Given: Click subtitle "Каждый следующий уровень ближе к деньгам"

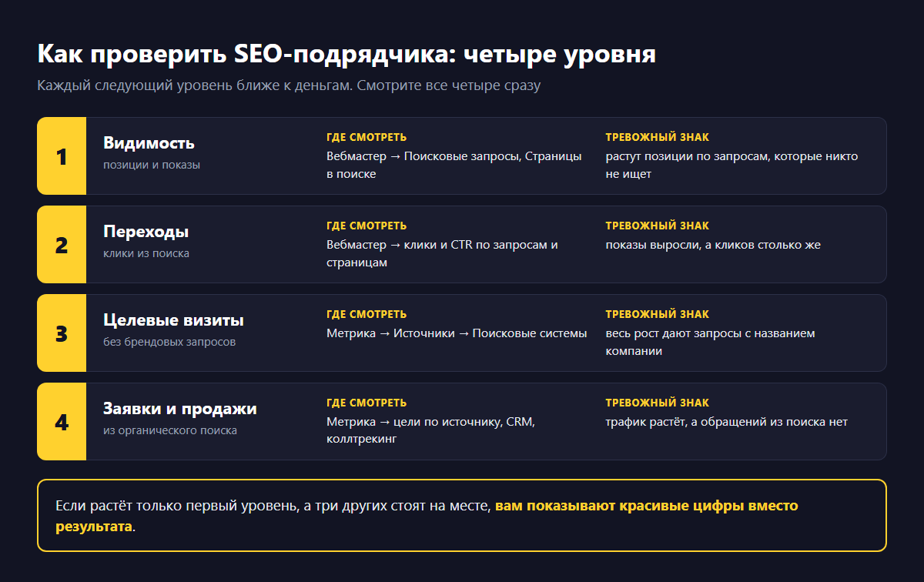Looking at the screenshot, I should pyautogui.click(x=196, y=85).
